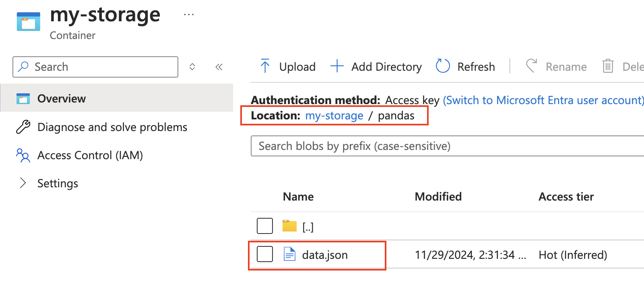
Task: Click the wrench icon for Diagnose and solve problems
Action: pos(23,127)
